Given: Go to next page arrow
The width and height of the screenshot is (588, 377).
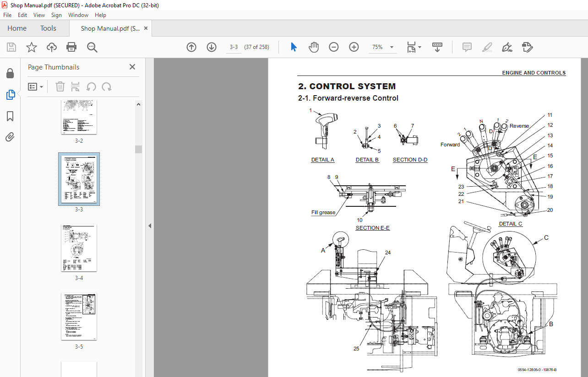Looking at the screenshot, I should 211,47.
